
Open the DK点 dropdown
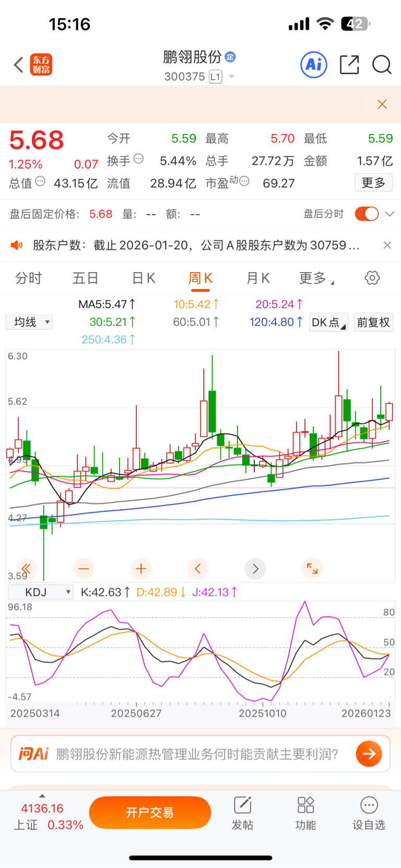click(328, 322)
